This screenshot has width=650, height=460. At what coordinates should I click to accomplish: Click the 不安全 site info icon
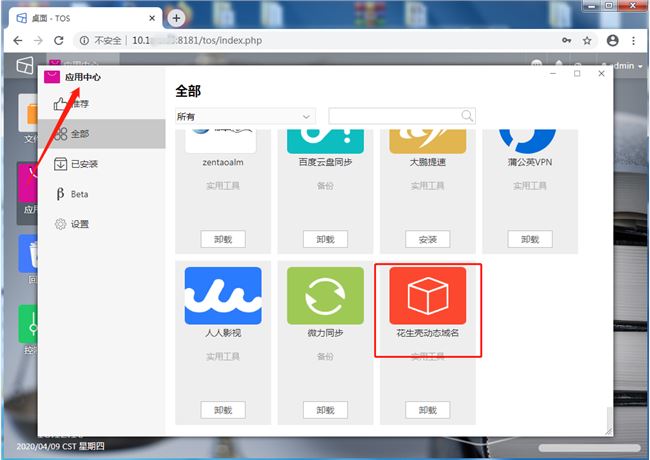point(84,40)
